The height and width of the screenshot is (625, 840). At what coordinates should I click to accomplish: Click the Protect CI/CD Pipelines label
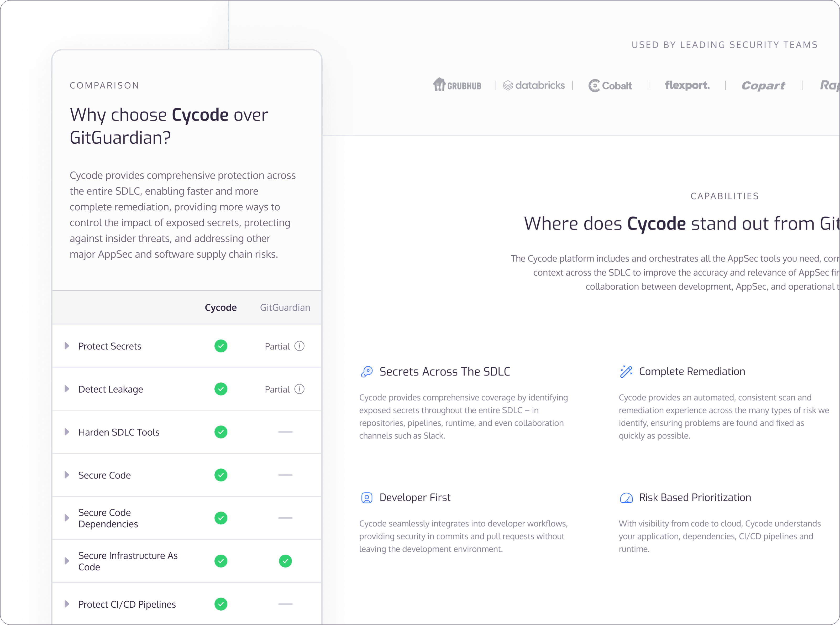click(127, 604)
